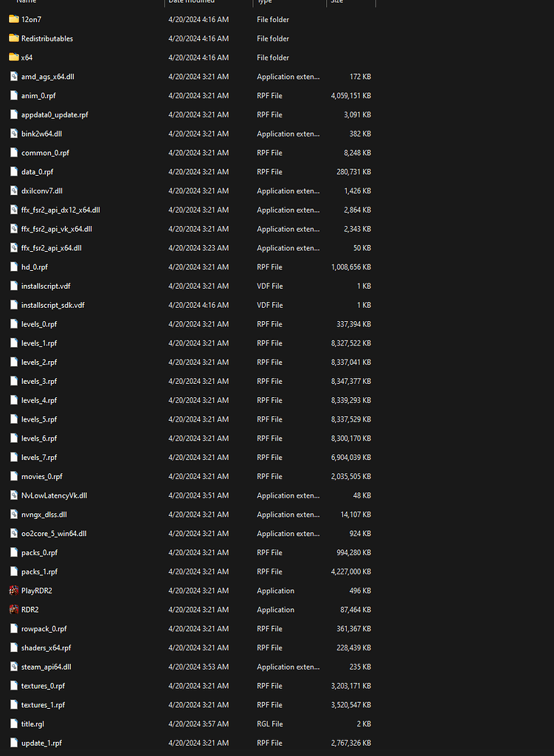Screen dimensions: 554x756
Task: Select the dxilconv7.dll icon
Action: [13, 190]
